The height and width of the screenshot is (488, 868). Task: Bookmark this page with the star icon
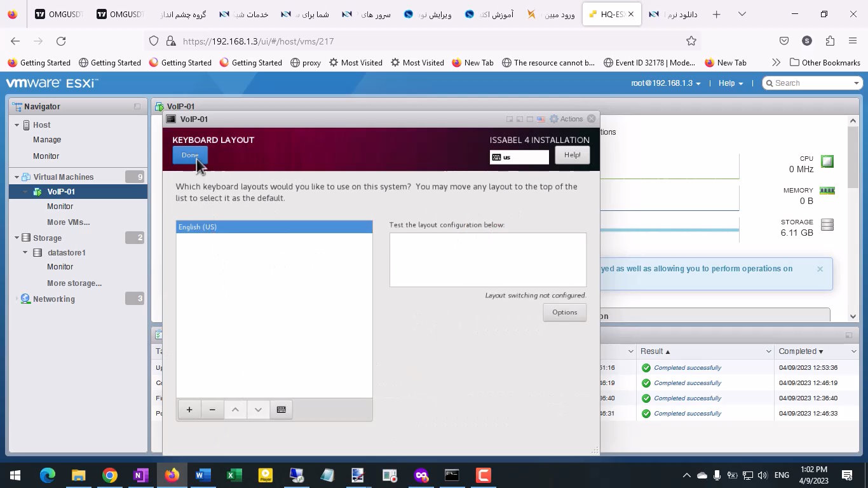click(691, 41)
